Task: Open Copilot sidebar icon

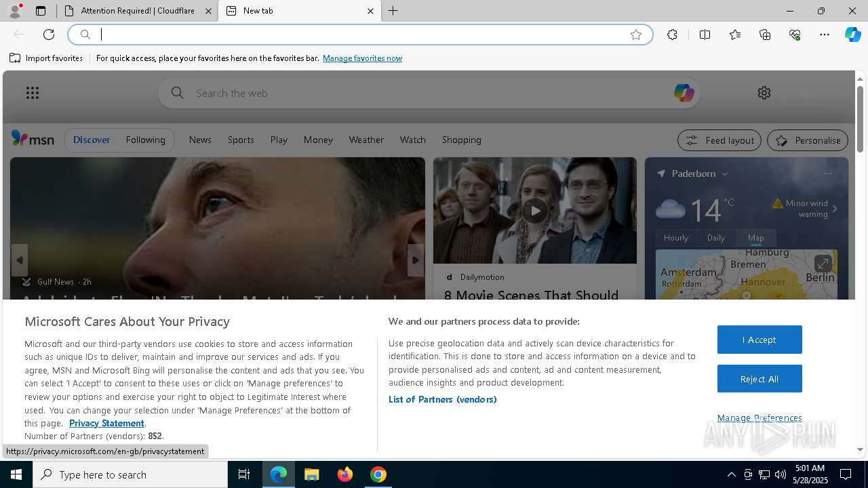Action: pyautogui.click(x=852, y=35)
